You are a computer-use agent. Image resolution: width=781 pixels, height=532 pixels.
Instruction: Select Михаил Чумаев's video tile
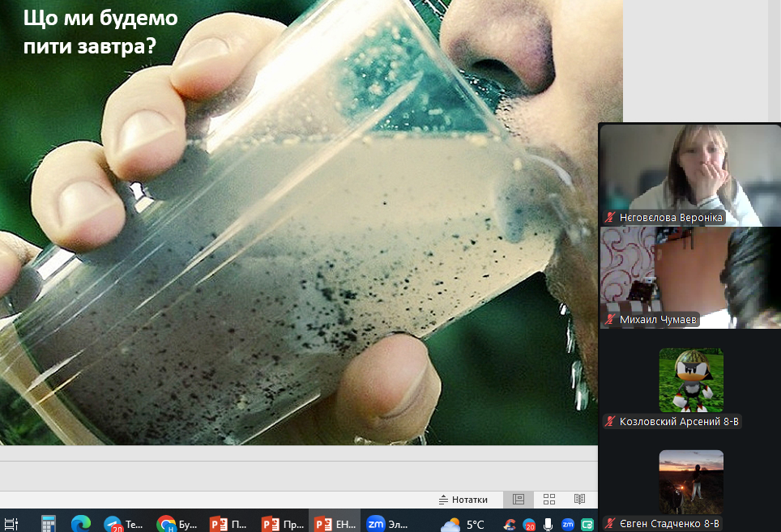[689, 277]
